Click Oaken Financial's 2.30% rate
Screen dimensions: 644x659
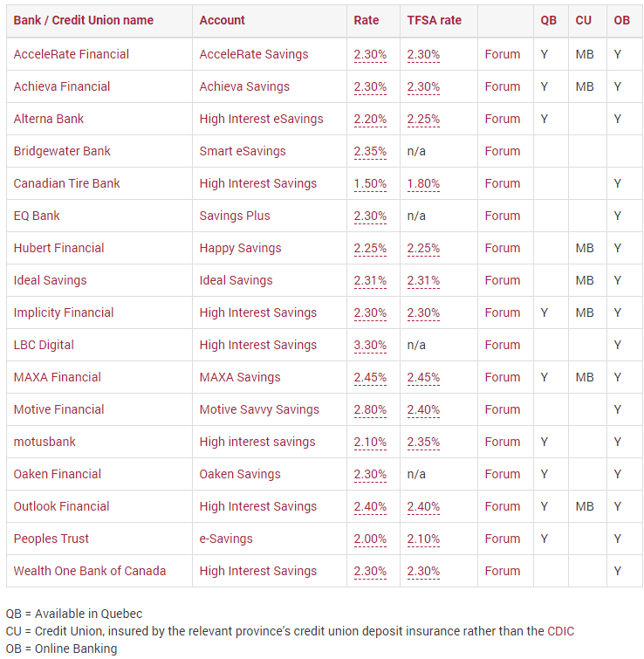click(x=370, y=474)
